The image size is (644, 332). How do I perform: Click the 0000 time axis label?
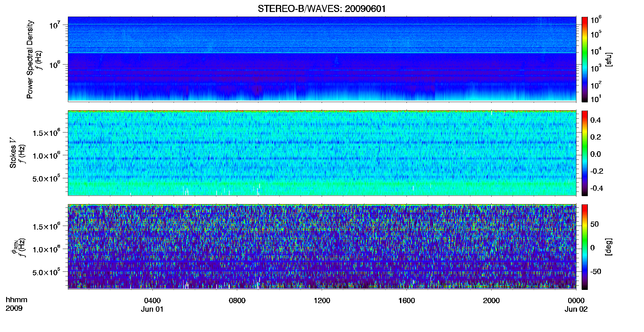576,300
